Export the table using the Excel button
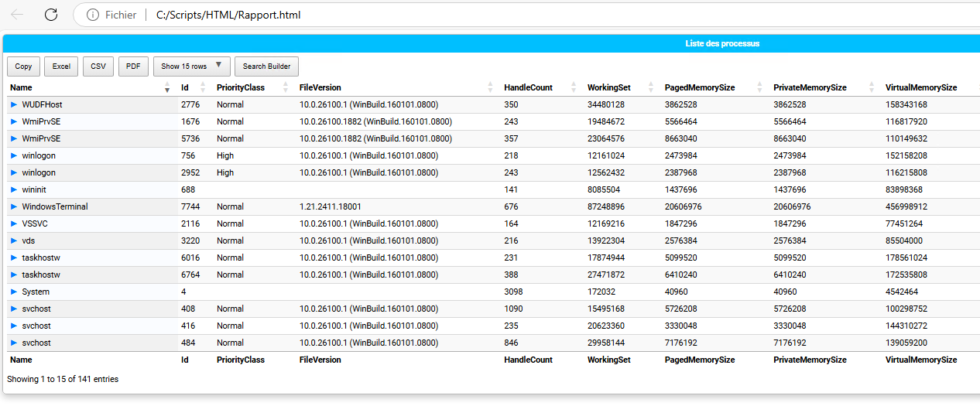This screenshot has width=980, height=406. click(61, 67)
